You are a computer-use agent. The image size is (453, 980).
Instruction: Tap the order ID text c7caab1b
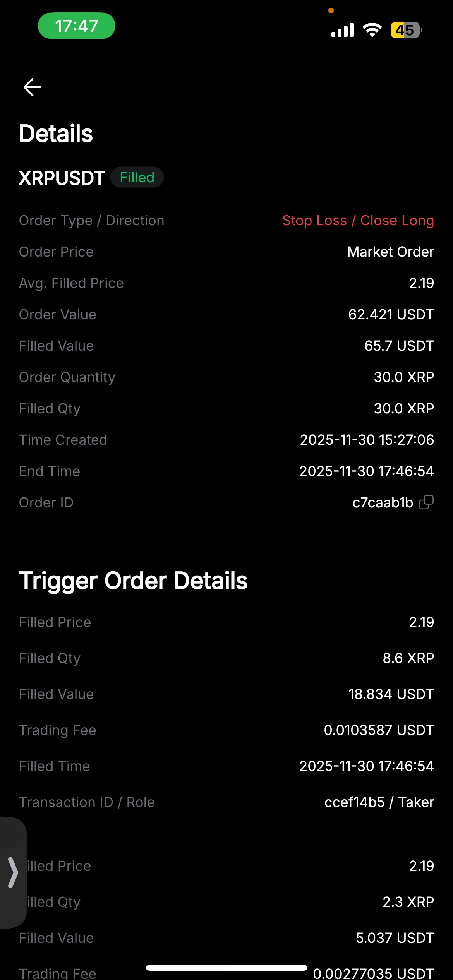pos(383,502)
